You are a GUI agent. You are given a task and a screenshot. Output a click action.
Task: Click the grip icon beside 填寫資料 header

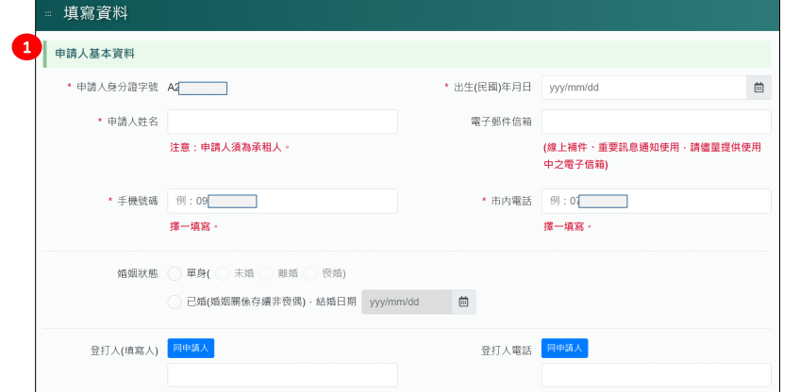(48, 14)
